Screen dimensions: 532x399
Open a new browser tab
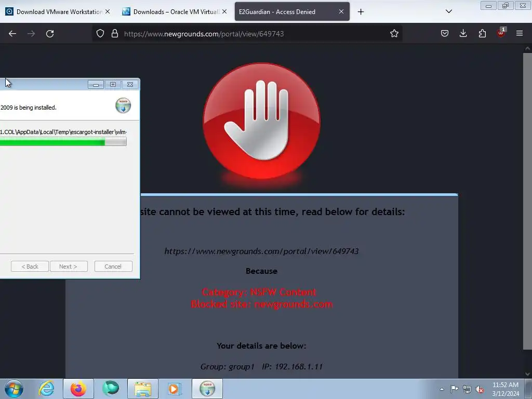(x=361, y=12)
